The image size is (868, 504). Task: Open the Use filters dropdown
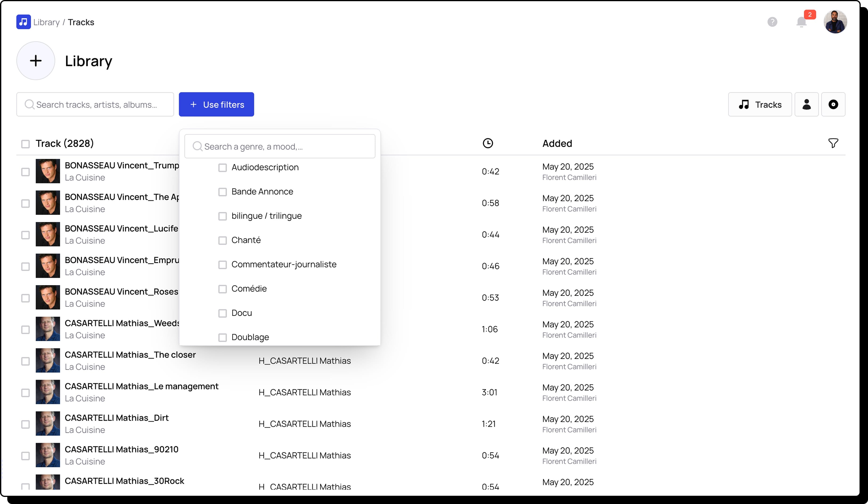tap(216, 104)
